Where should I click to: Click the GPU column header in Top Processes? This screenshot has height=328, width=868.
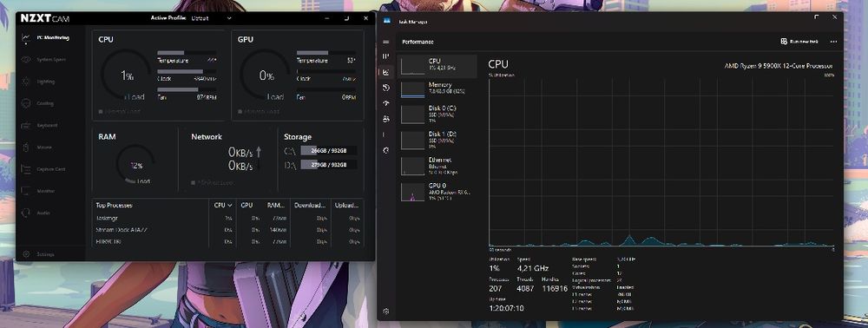coord(247,205)
